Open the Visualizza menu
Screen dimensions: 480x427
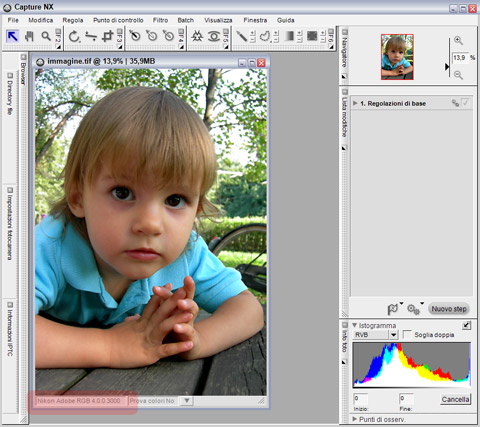pos(218,20)
